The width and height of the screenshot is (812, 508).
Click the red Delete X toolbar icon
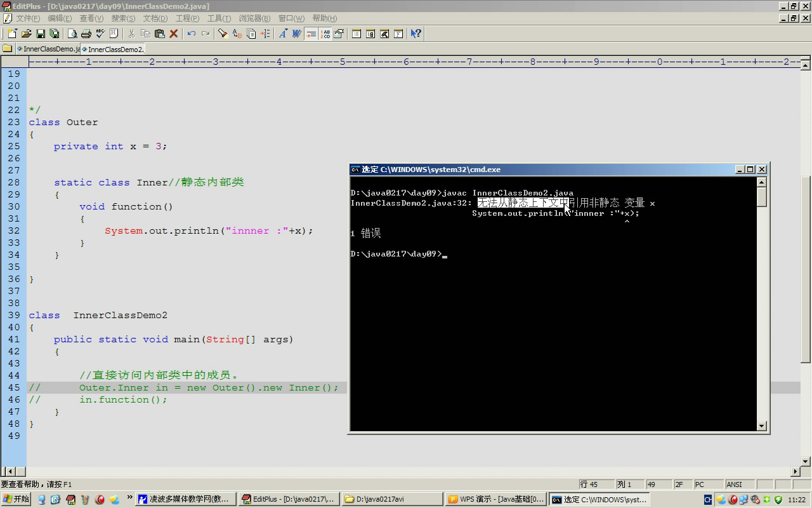pyautogui.click(x=173, y=34)
